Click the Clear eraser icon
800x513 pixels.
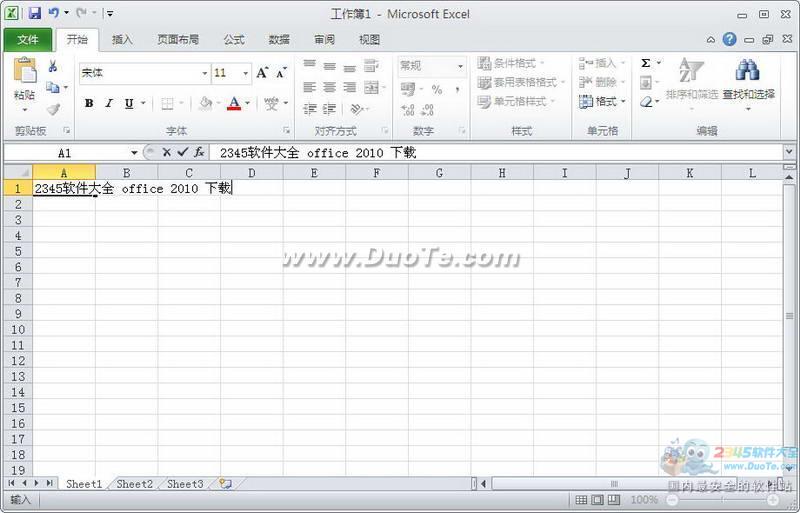point(646,102)
